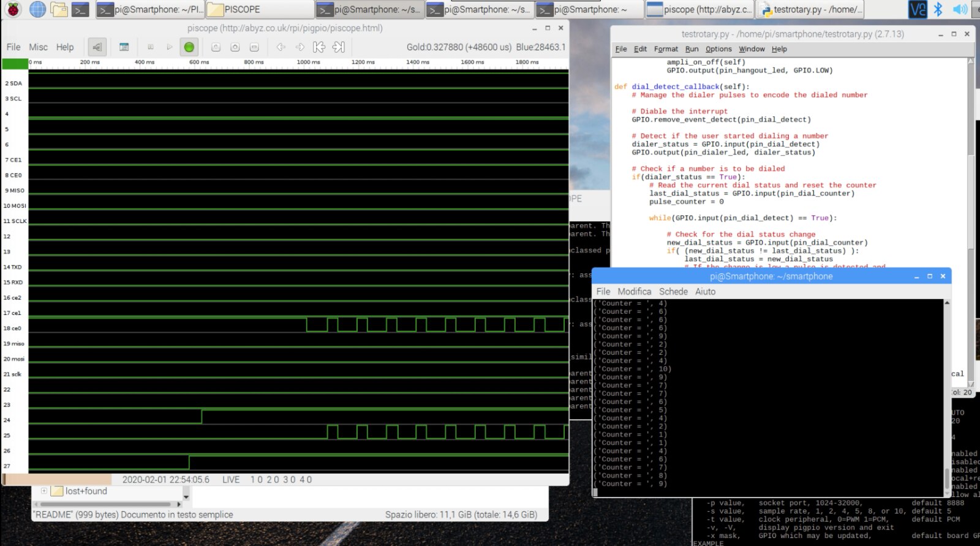Open the Run menu in the testrotary.py editor

[692, 49]
